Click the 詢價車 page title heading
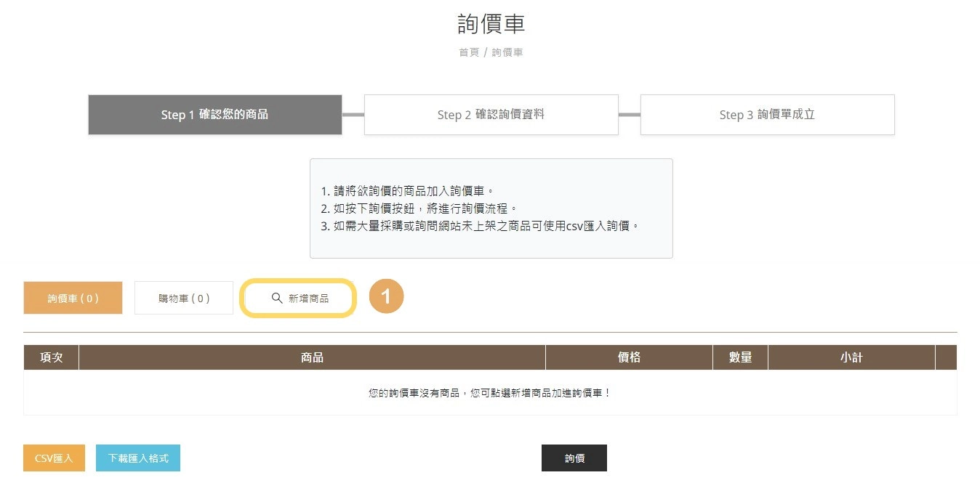 (x=490, y=23)
